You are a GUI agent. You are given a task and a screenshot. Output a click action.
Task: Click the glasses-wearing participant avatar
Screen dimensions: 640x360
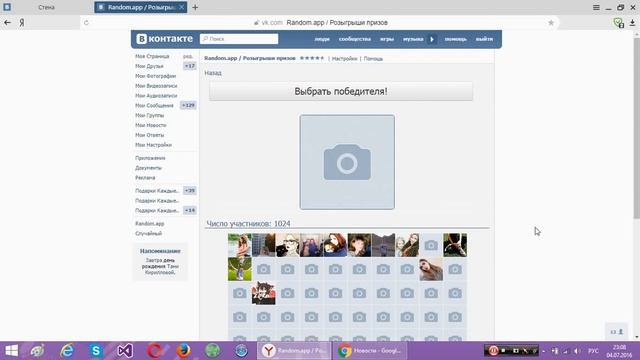click(x=287, y=245)
